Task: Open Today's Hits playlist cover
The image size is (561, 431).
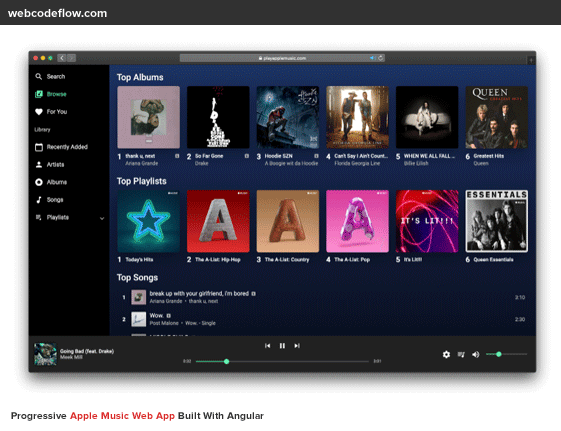Action: [x=148, y=221]
